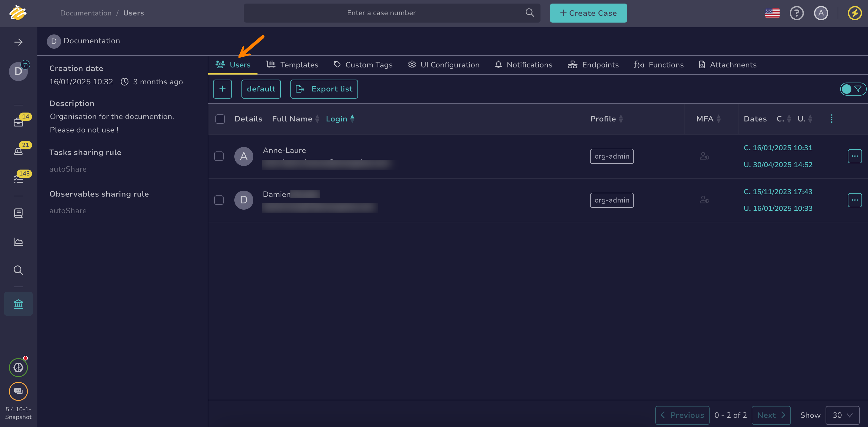
Task: Open the sidebar search magnifier
Action: pyautogui.click(x=18, y=270)
